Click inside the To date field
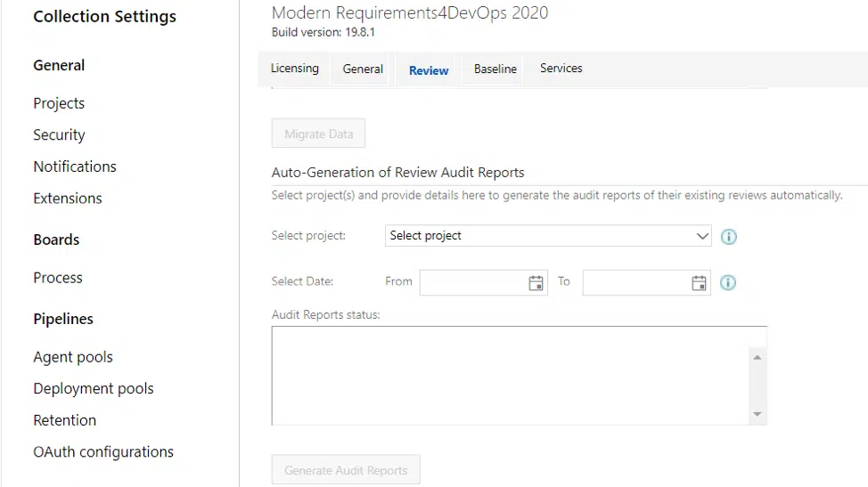868x487 pixels. click(x=635, y=283)
